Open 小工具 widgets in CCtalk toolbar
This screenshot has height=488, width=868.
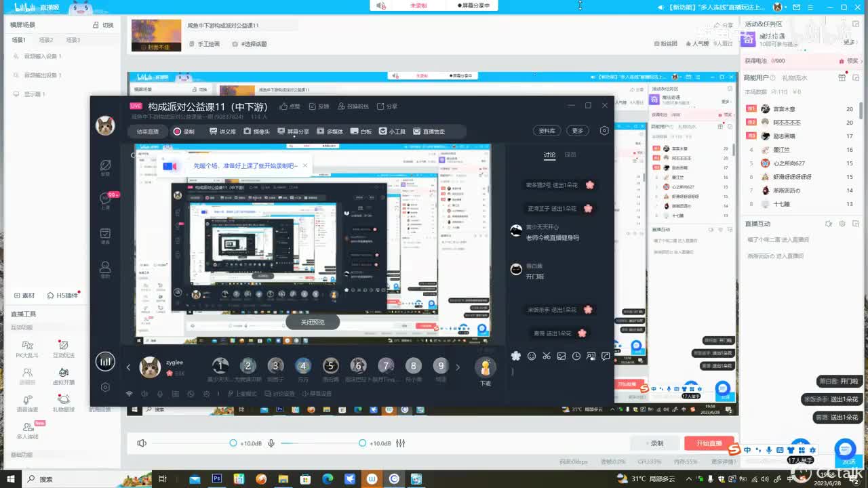click(x=392, y=131)
